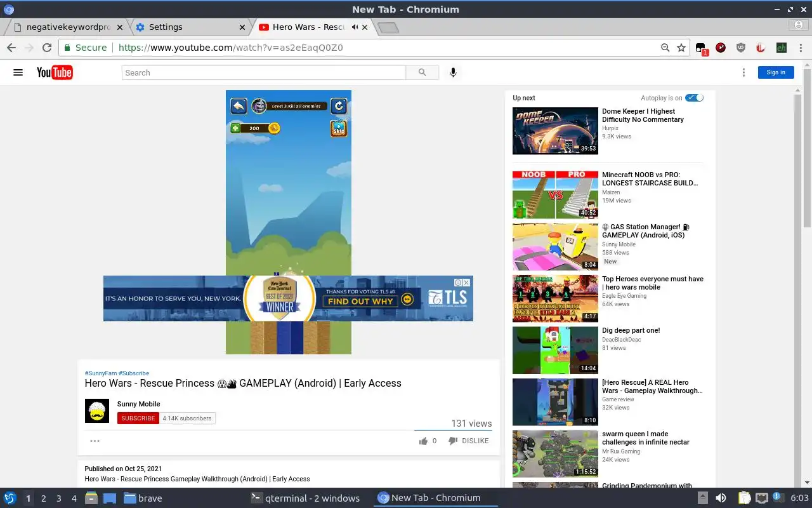Image resolution: width=812 pixels, height=508 pixels.
Task: Click the 131 views count
Action: pos(471,424)
